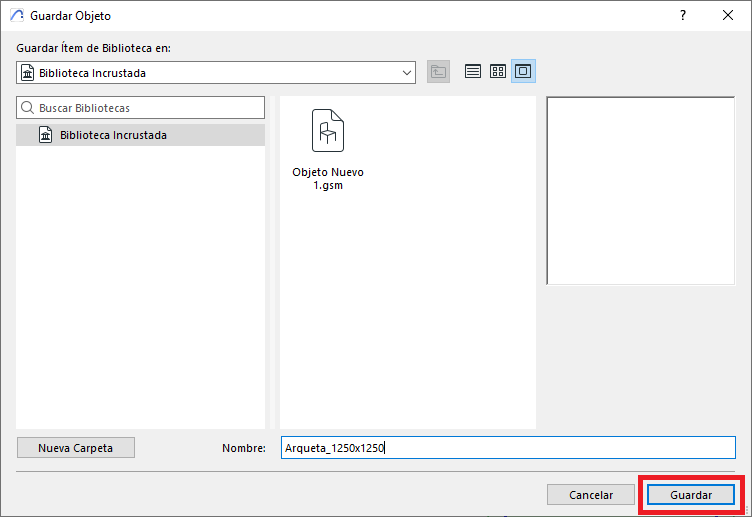Click the library icon in the tree panel
This screenshot has width=752, height=517.
click(x=45, y=135)
